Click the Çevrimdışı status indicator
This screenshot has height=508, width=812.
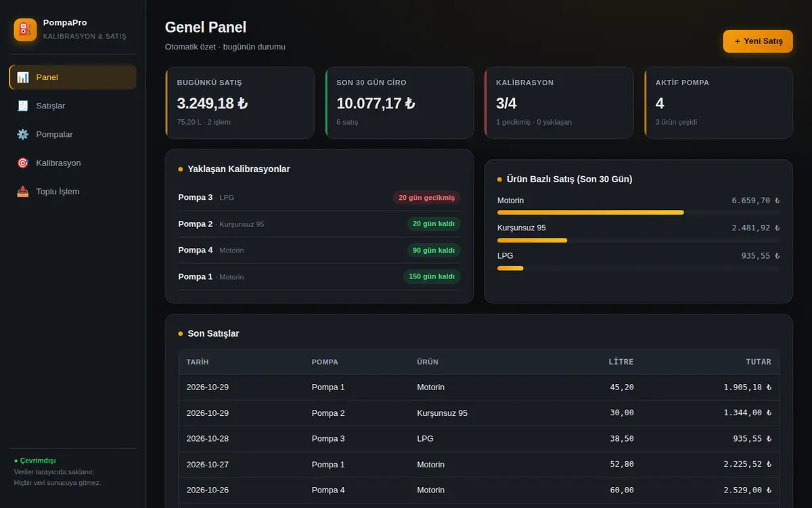35,461
